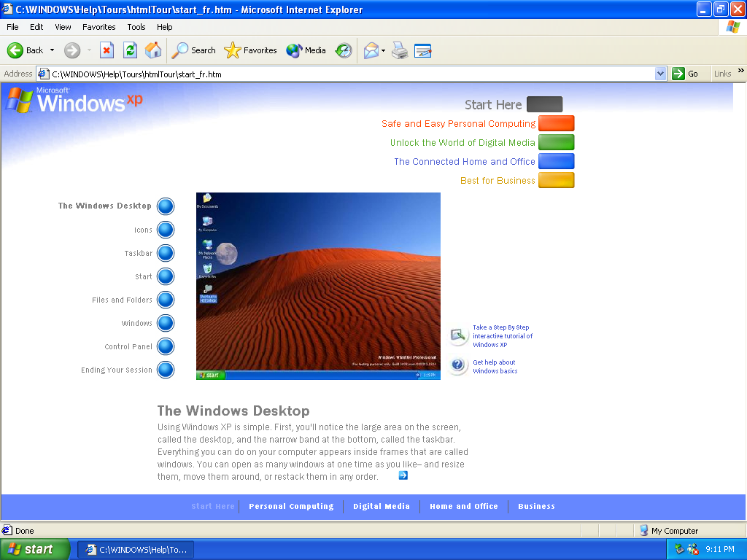Click the Windows XP logo
Image resolution: width=747 pixels, height=560 pixels.
(x=74, y=100)
